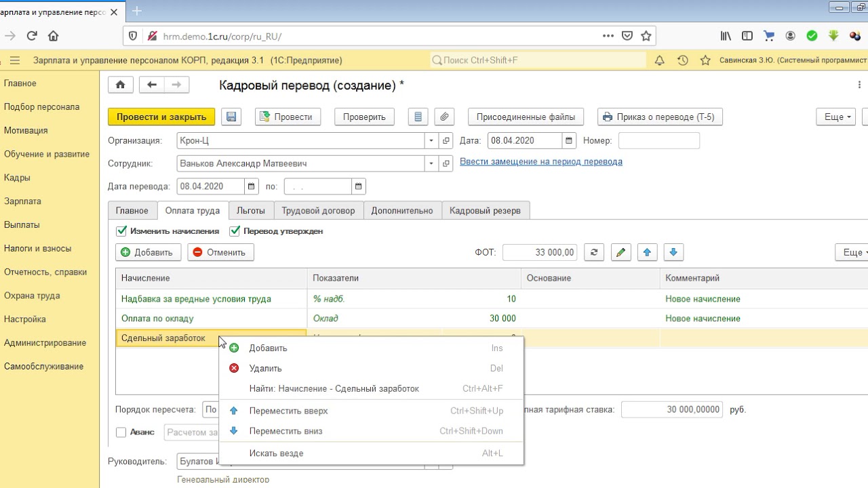Screen dimensions: 868x488
Task: Open the Еще dropdown beside FOT toolbar
Action: coord(852,252)
